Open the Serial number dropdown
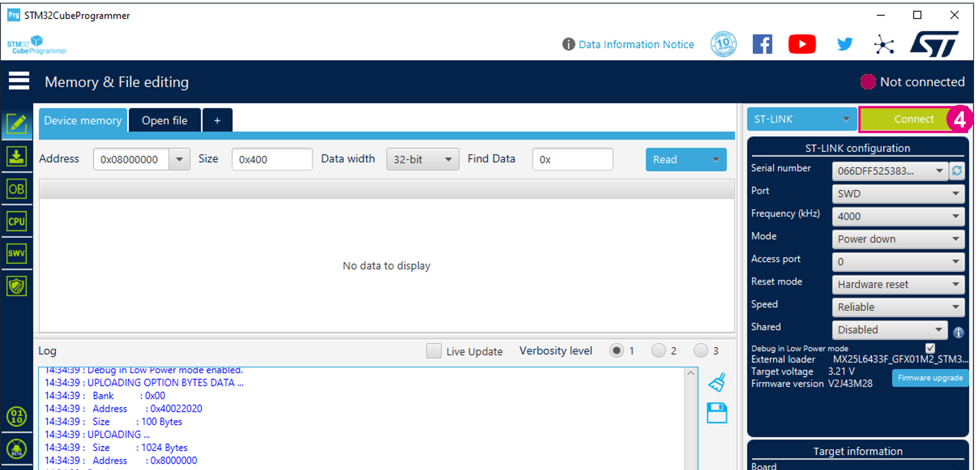This screenshot has width=980, height=470. point(889,171)
